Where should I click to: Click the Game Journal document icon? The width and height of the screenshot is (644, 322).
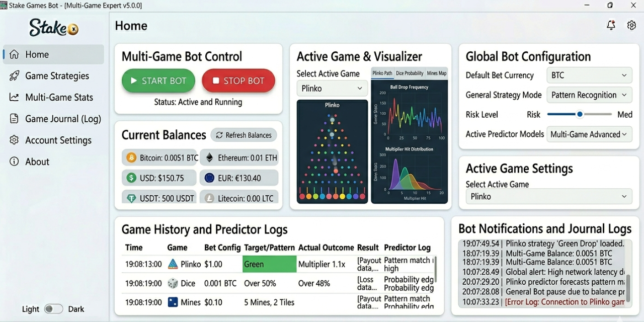[x=14, y=119]
